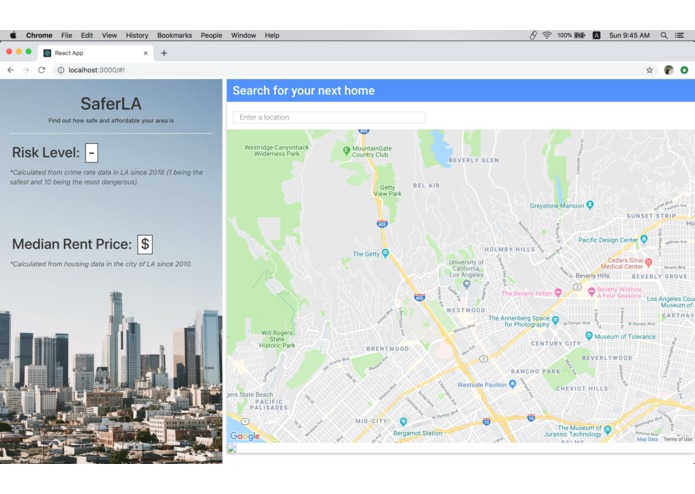Open the Chrome application menu

pyautogui.click(x=39, y=35)
